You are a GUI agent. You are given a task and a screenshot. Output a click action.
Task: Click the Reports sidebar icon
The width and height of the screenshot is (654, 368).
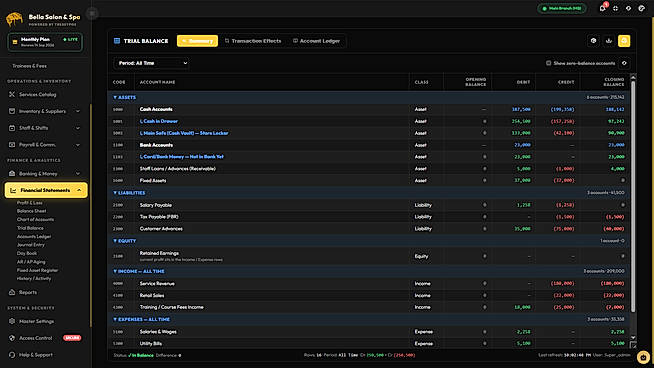pos(12,292)
